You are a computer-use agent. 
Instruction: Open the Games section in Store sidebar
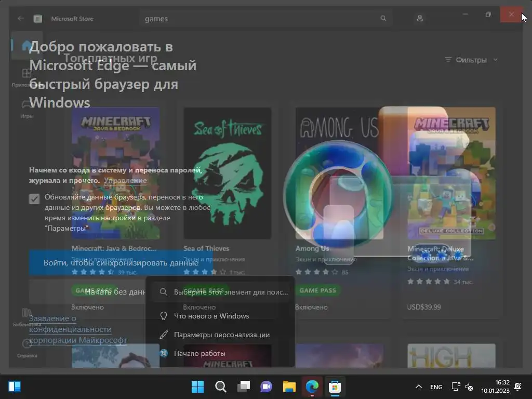pyautogui.click(x=26, y=109)
